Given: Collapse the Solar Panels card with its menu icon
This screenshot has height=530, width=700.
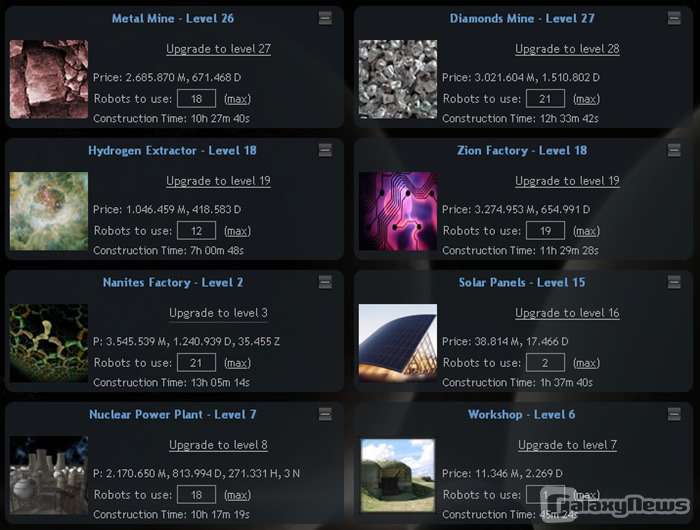Looking at the screenshot, I should (x=674, y=282).
